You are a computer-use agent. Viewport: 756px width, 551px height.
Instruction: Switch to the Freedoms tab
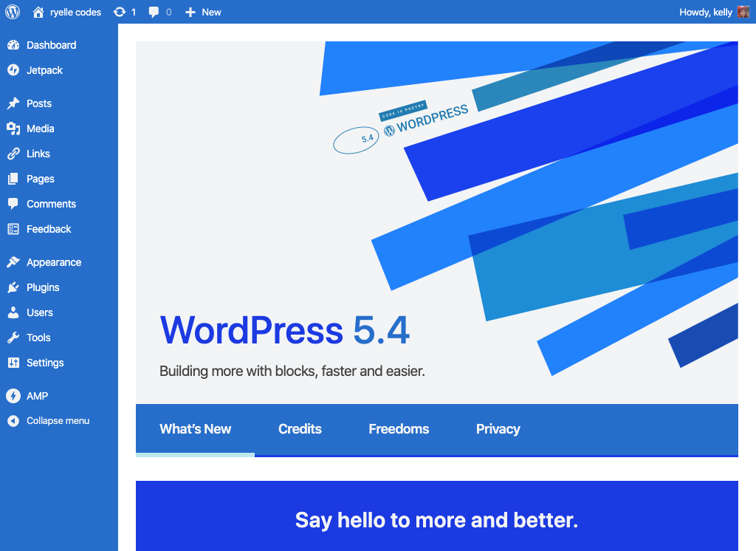coord(399,429)
